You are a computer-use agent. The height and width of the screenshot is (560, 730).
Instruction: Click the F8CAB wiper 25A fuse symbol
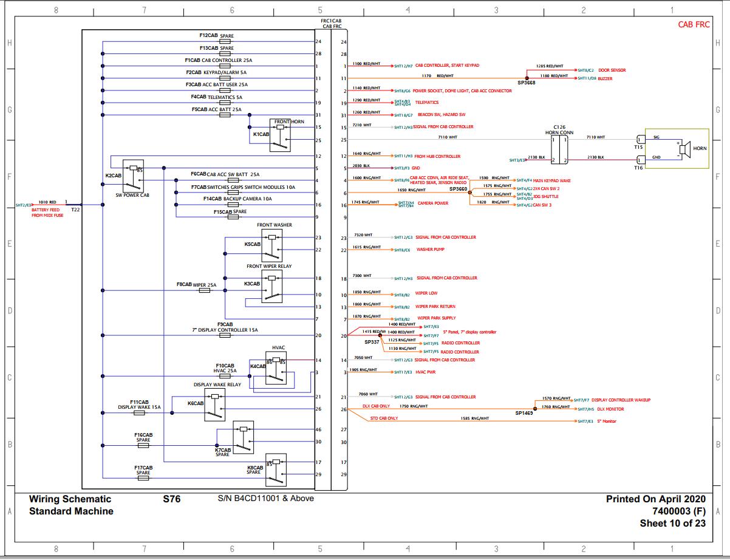click(x=205, y=291)
